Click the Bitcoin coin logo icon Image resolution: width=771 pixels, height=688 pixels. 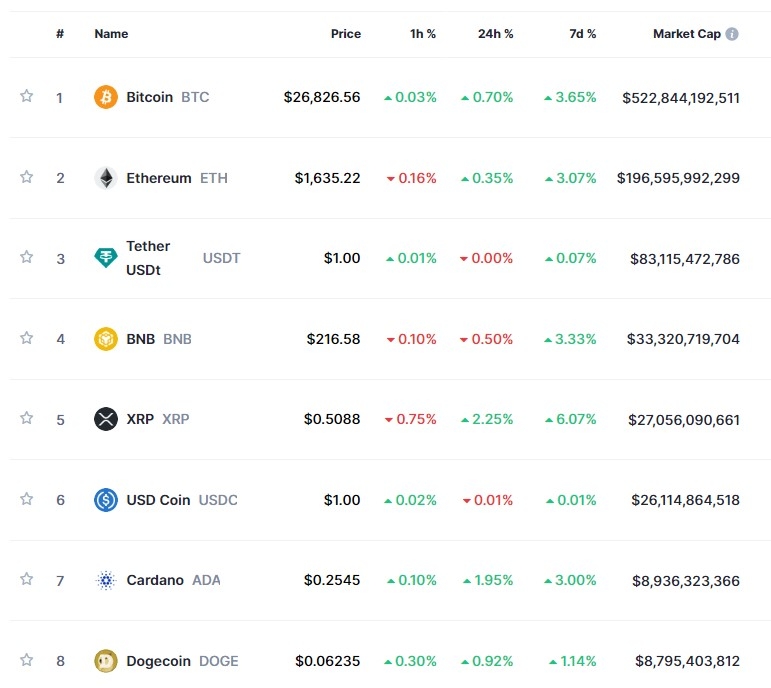(x=106, y=97)
